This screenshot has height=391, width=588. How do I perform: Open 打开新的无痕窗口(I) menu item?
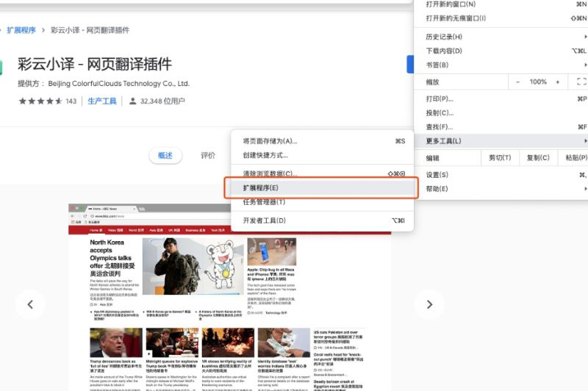pyautogui.click(x=501, y=18)
